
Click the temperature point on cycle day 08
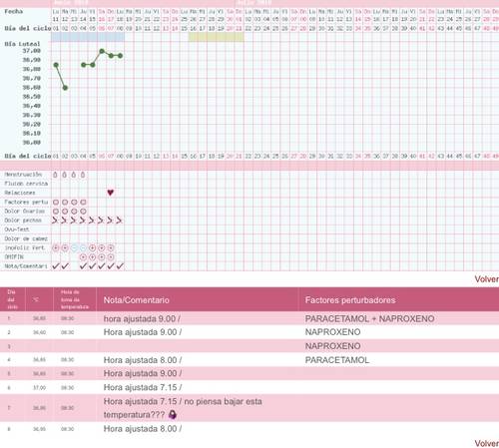pyautogui.click(x=120, y=56)
